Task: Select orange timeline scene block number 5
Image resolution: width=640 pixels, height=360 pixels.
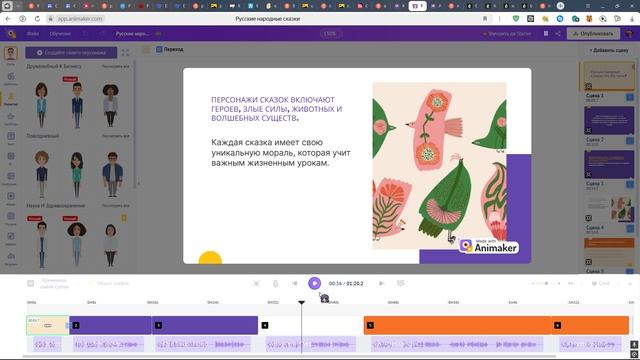Action: coord(458,325)
